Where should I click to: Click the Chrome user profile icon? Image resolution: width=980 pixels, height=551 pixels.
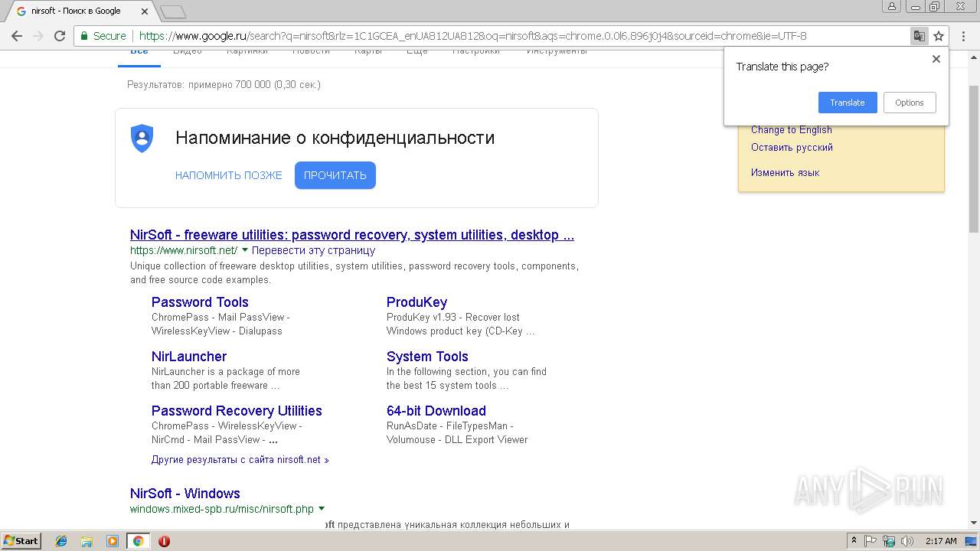892,6
